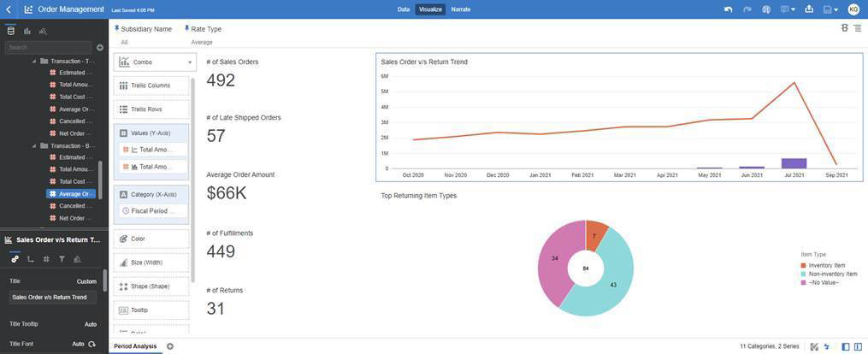The image size is (868, 354).
Task: Click the data panel Search field
Action: click(x=48, y=47)
